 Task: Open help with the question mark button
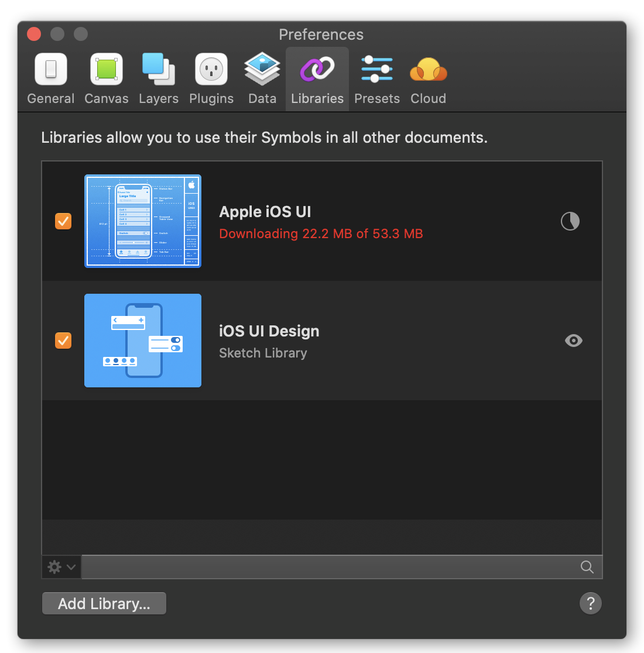coord(590,603)
